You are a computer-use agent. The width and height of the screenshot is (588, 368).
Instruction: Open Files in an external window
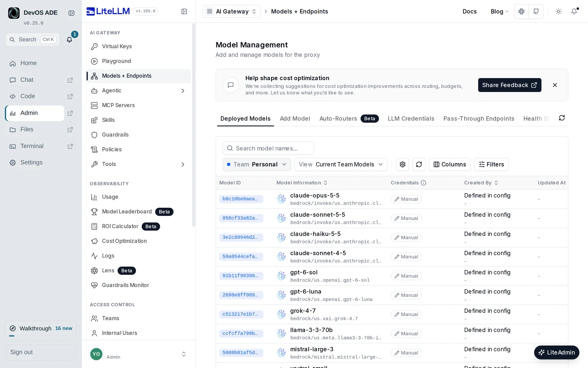click(x=70, y=130)
